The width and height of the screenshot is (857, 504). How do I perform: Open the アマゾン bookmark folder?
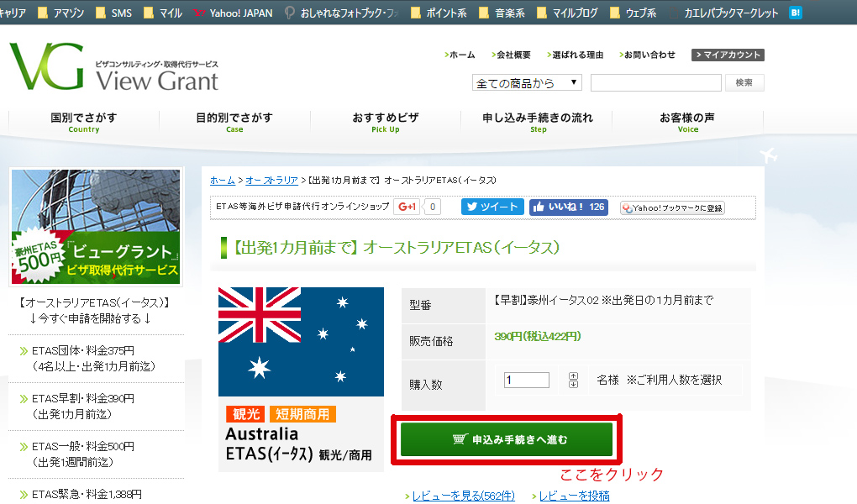click(x=65, y=13)
